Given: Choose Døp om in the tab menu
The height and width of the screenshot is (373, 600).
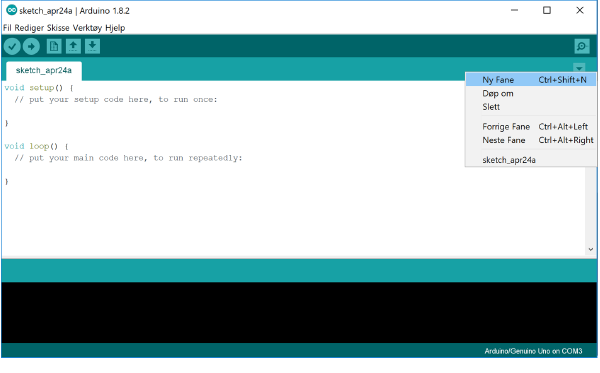Looking at the screenshot, I should 531,94.
